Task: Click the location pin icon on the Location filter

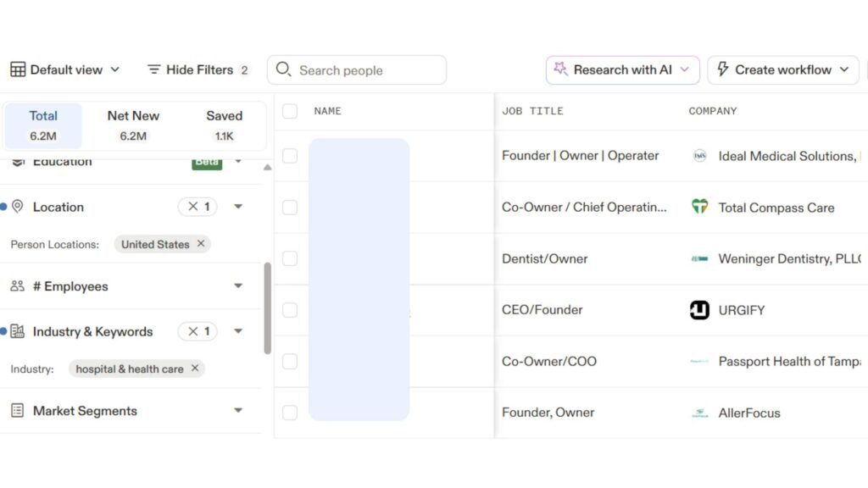Action: pos(17,207)
